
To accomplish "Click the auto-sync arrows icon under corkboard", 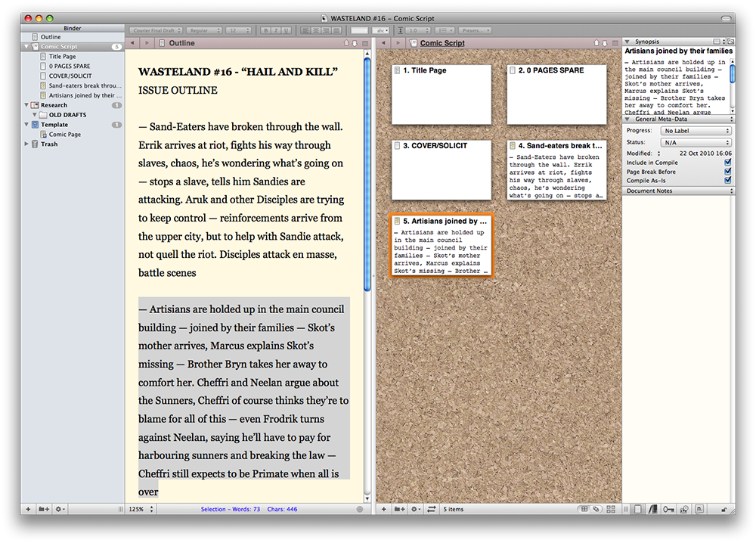I will 432,509.
